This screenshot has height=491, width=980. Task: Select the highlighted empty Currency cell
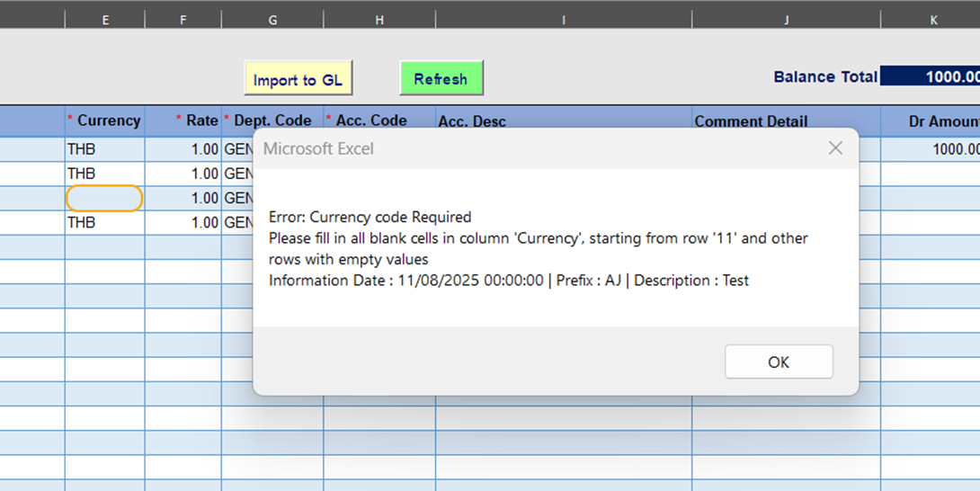(104, 198)
